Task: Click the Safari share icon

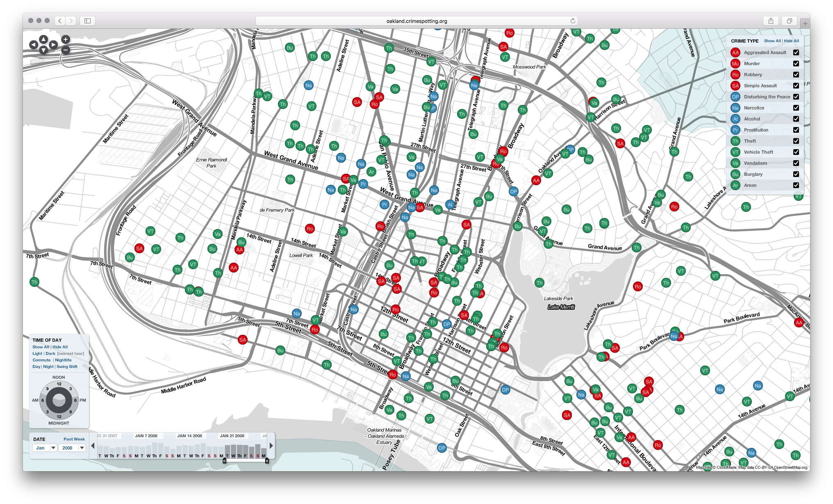Action: [x=771, y=21]
